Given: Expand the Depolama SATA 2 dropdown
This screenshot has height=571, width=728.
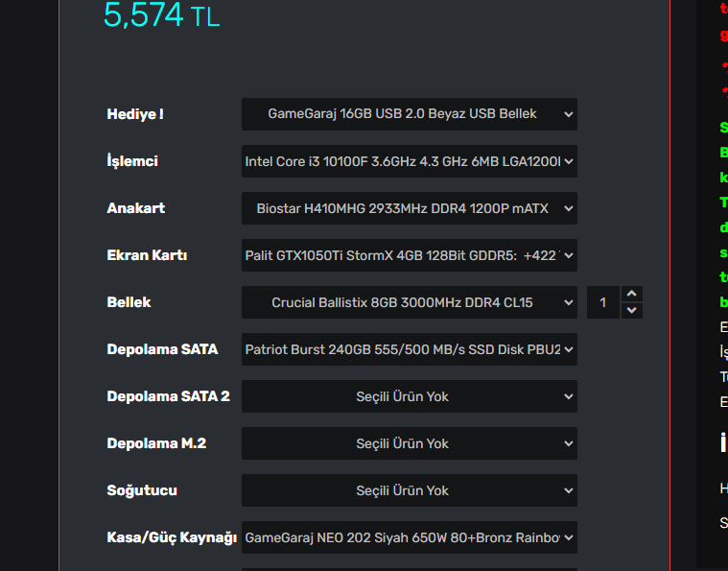Looking at the screenshot, I should coord(403,396).
